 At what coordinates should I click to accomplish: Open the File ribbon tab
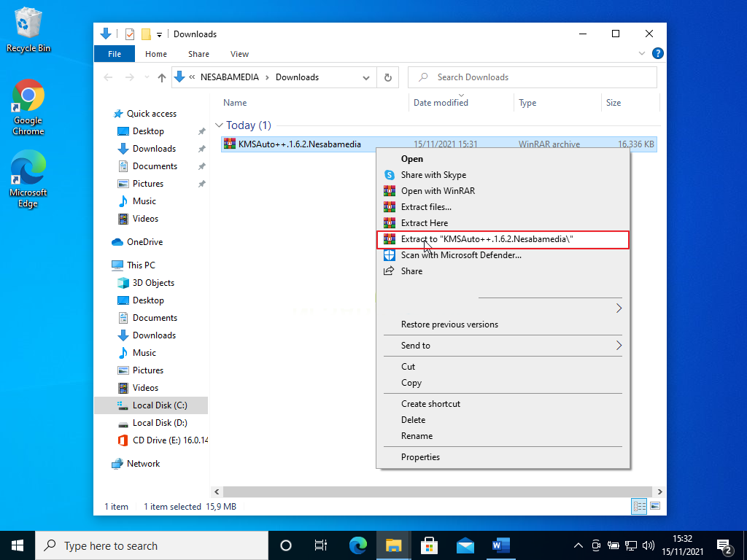[115, 54]
